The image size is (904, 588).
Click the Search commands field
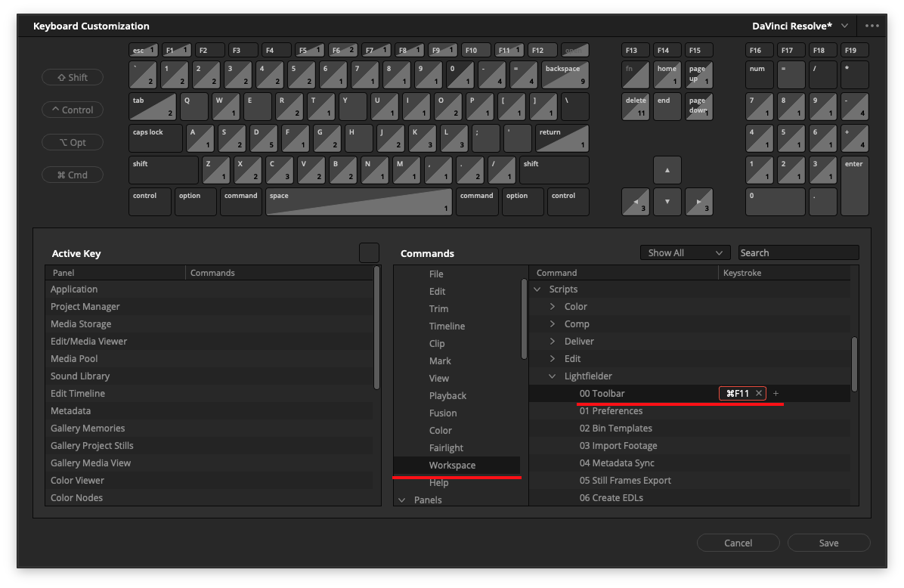tap(798, 252)
